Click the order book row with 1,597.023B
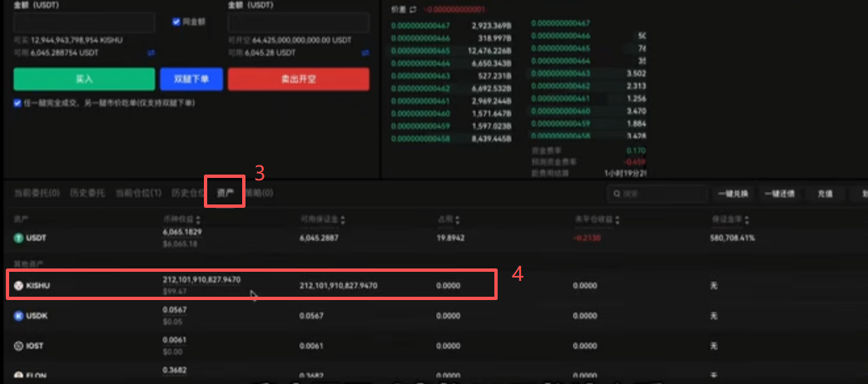 point(451,126)
